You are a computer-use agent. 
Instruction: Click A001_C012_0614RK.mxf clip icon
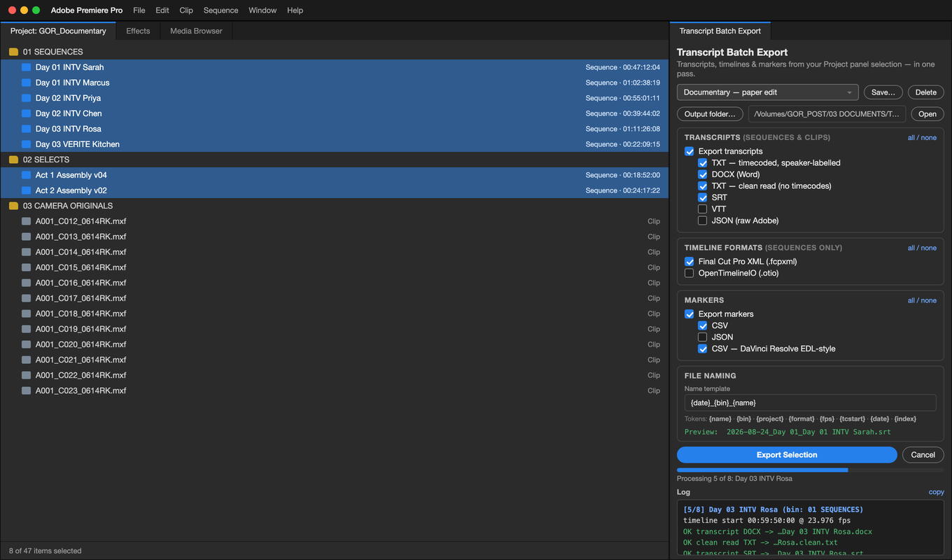coord(26,221)
